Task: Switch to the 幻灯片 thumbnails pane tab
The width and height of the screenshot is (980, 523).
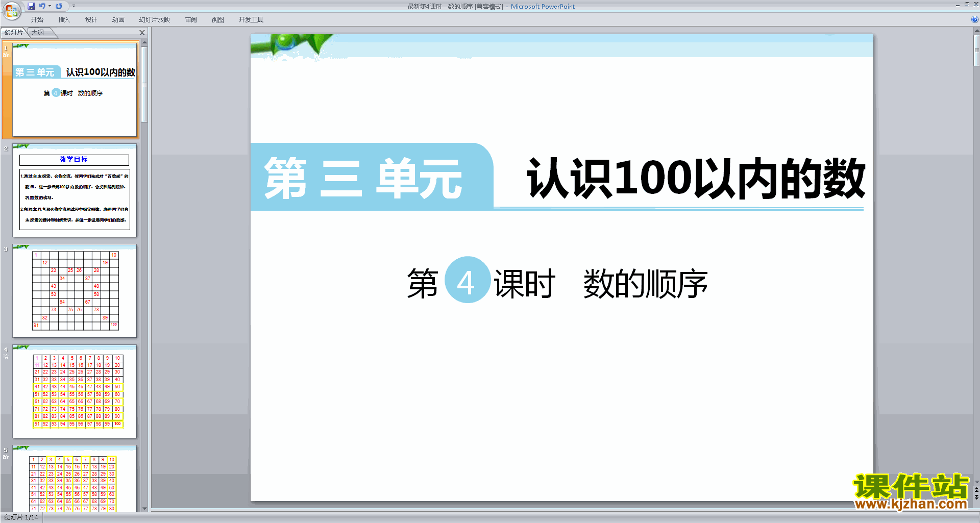Action: click(x=14, y=33)
